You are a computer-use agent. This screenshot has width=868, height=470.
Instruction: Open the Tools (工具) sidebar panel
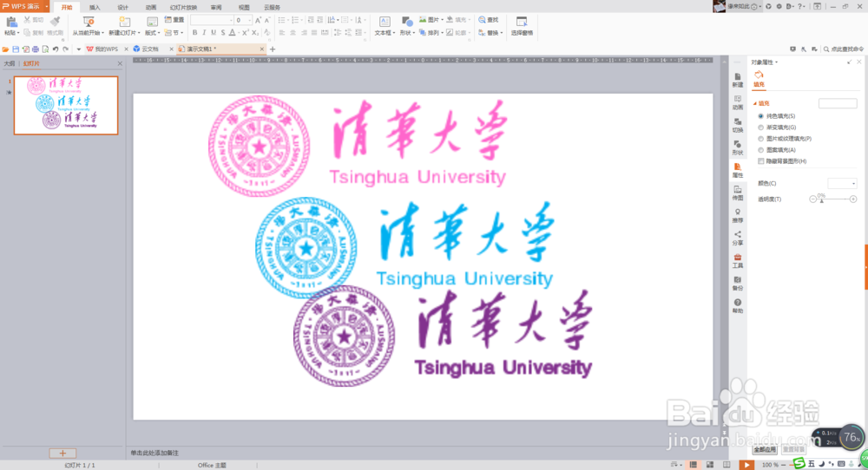click(737, 261)
